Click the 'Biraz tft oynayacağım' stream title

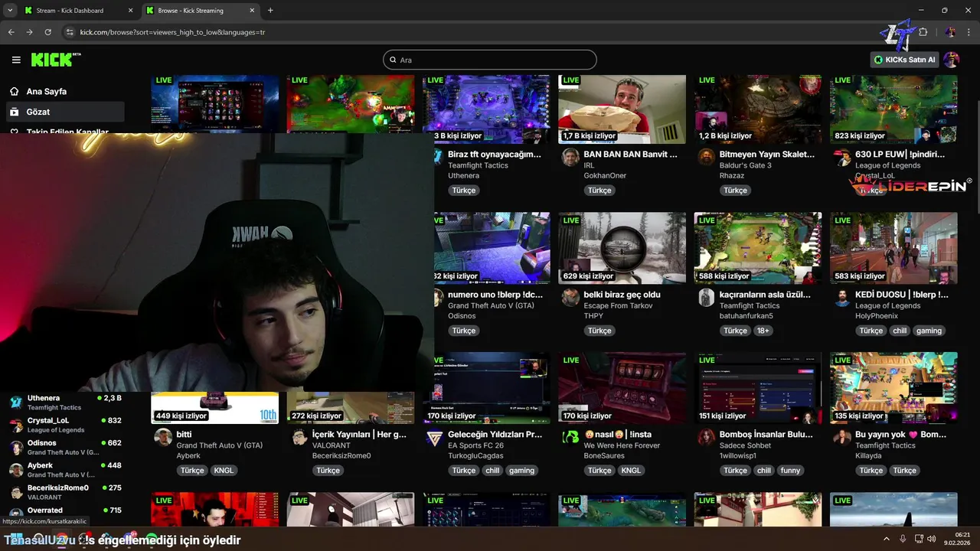(x=494, y=155)
